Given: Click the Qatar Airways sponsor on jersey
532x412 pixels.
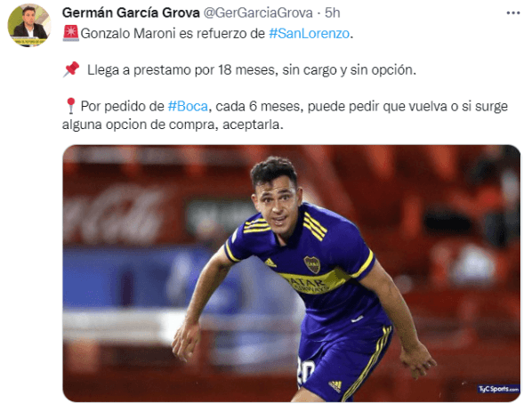Looking at the screenshot, I should click(x=312, y=282).
